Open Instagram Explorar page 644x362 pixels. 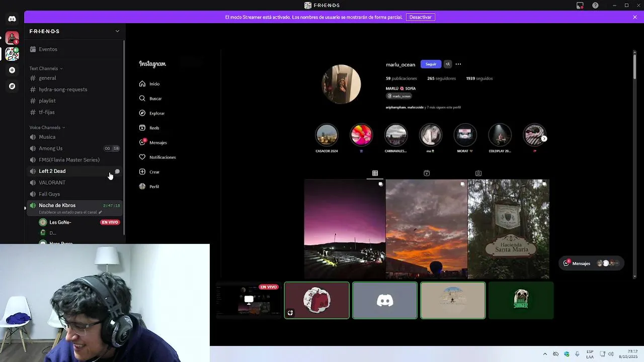point(152,113)
